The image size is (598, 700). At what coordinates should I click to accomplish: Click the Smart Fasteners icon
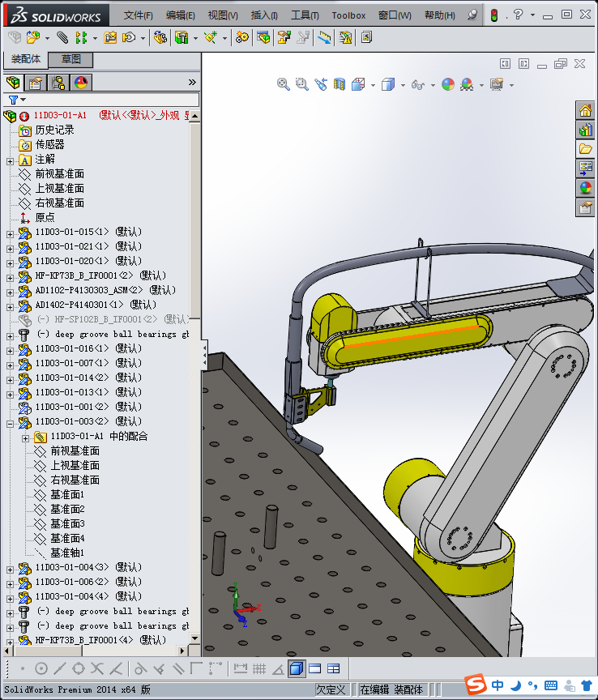click(110, 37)
